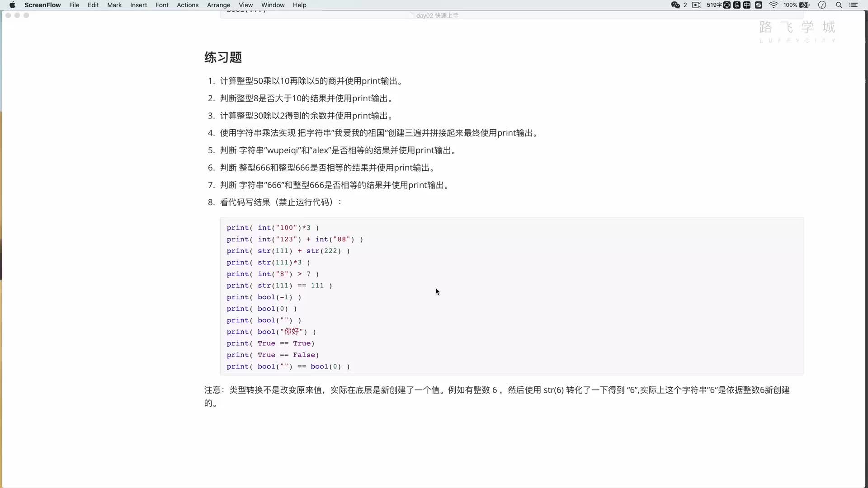
Task: Open the Actions menu
Action: click(x=188, y=5)
